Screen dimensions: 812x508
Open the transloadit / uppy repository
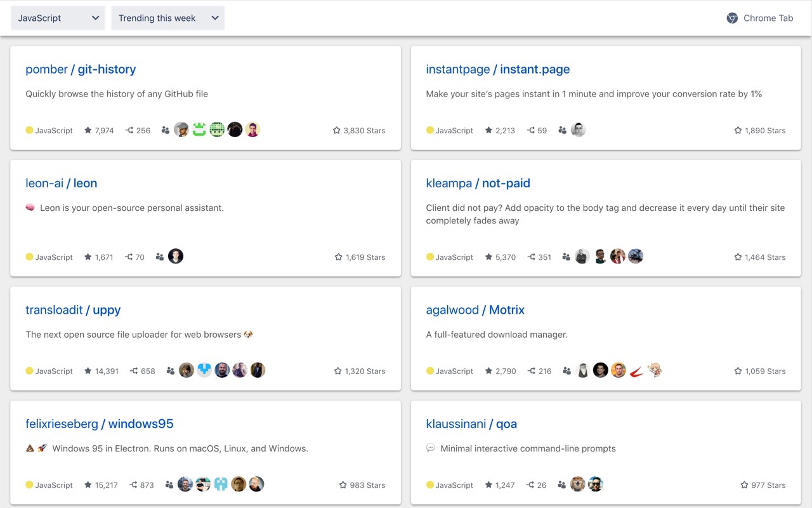(x=73, y=310)
